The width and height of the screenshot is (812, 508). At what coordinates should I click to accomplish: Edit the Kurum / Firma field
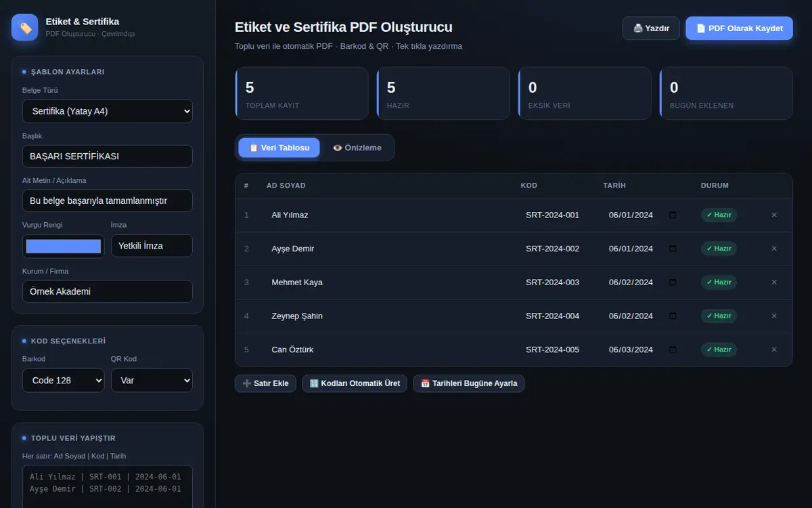coord(108,291)
